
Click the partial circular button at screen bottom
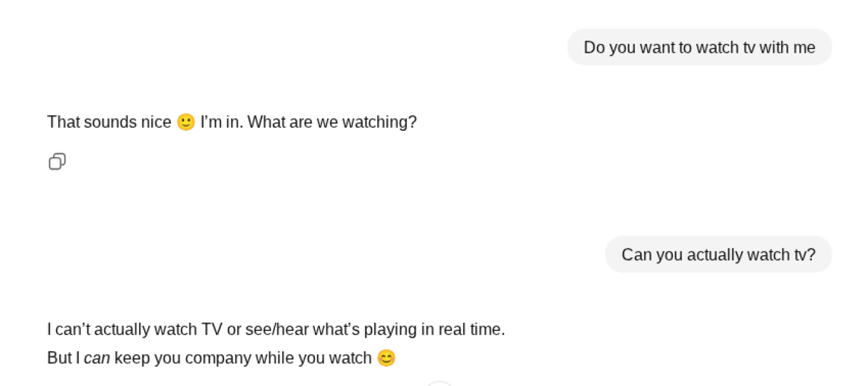pos(440,384)
